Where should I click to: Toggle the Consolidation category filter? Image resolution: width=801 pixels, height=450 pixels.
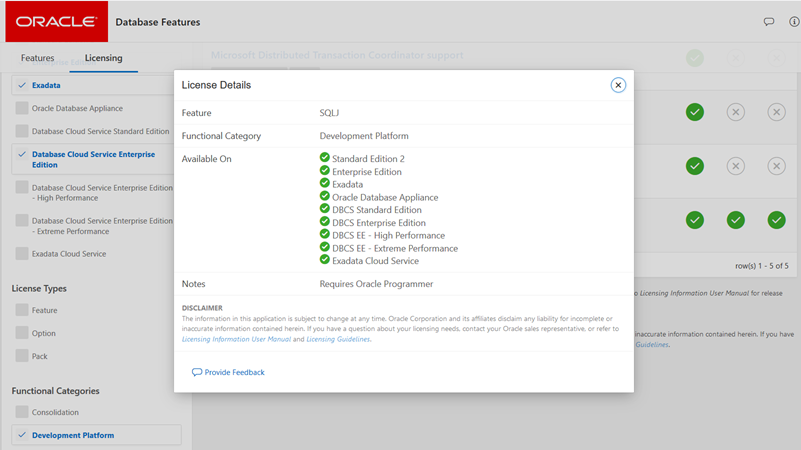point(22,412)
